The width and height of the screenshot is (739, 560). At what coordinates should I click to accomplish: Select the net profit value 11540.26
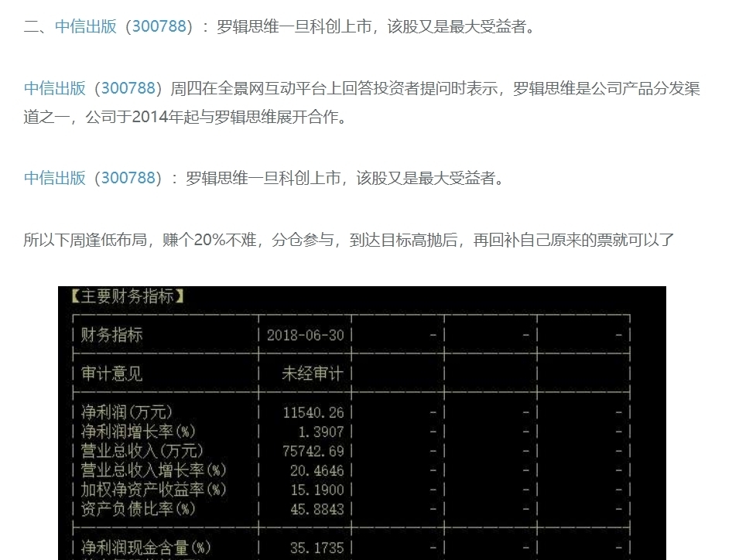(313, 412)
